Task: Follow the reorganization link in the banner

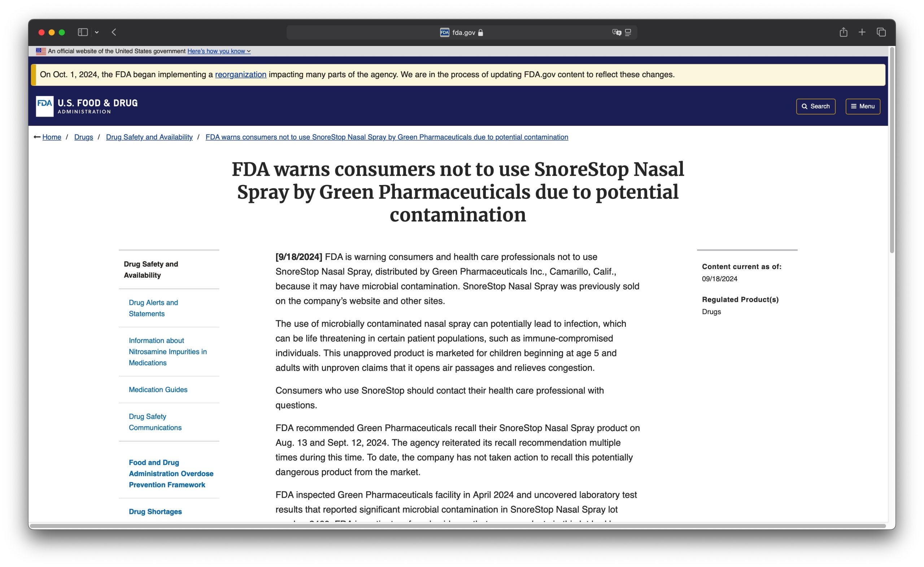Action: [x=241, y=74]
